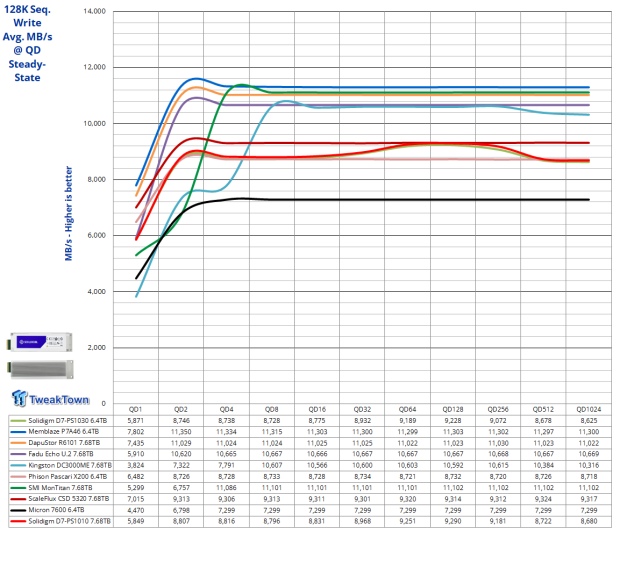Select the Solidigm D7-PS1030 QD1 value '5,871'

tap(136, 420)
